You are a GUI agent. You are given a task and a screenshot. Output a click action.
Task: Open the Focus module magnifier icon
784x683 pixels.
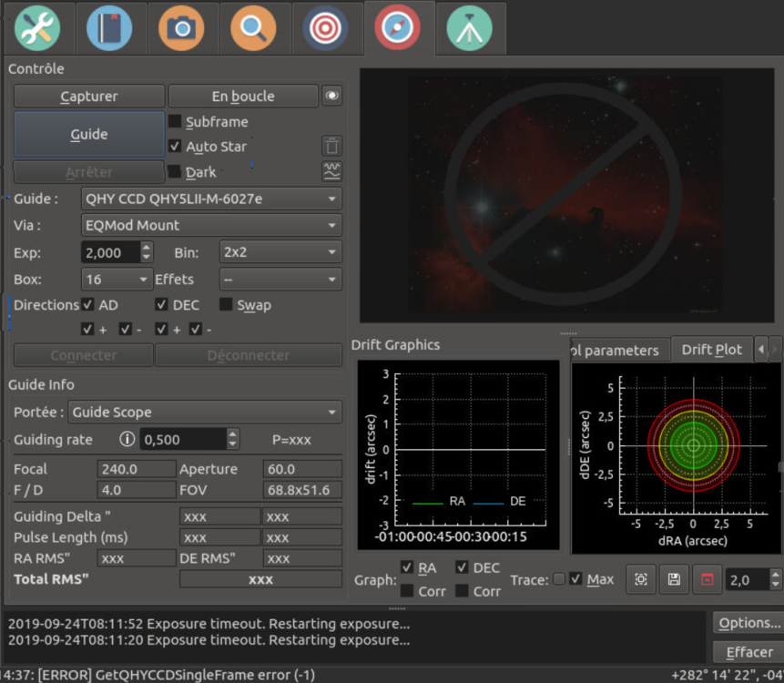tap(253, 29)
